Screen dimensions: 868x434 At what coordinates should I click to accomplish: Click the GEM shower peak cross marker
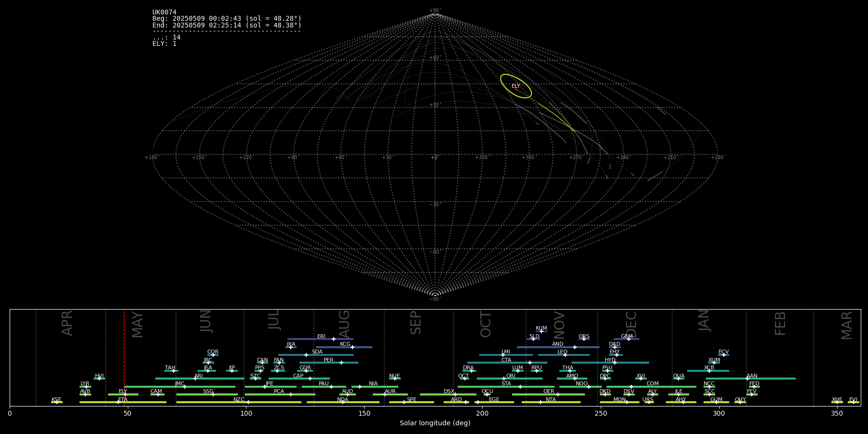628,339
